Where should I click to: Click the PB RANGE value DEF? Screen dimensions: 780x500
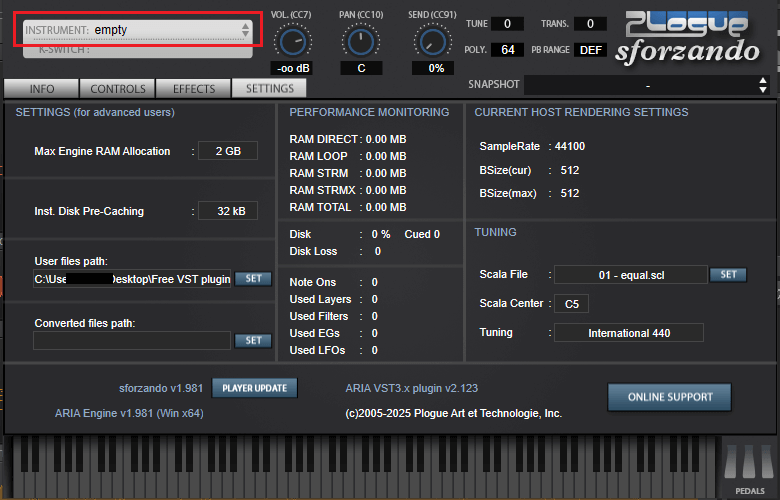click(x=590, y=50)
